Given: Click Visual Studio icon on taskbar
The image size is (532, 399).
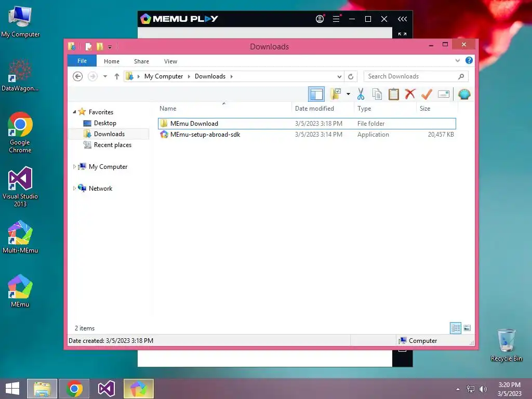Looking at the screenshot, I should point(106,389).
